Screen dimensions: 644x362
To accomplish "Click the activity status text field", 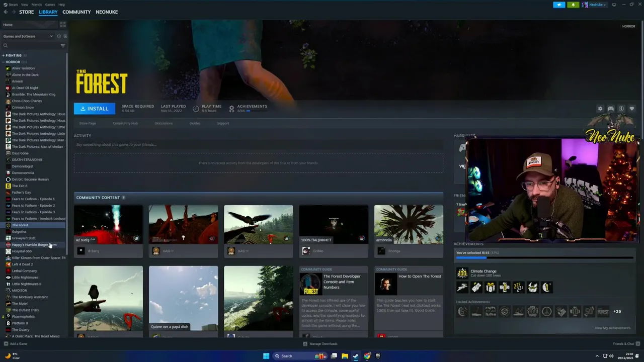I will pos(259,145).
